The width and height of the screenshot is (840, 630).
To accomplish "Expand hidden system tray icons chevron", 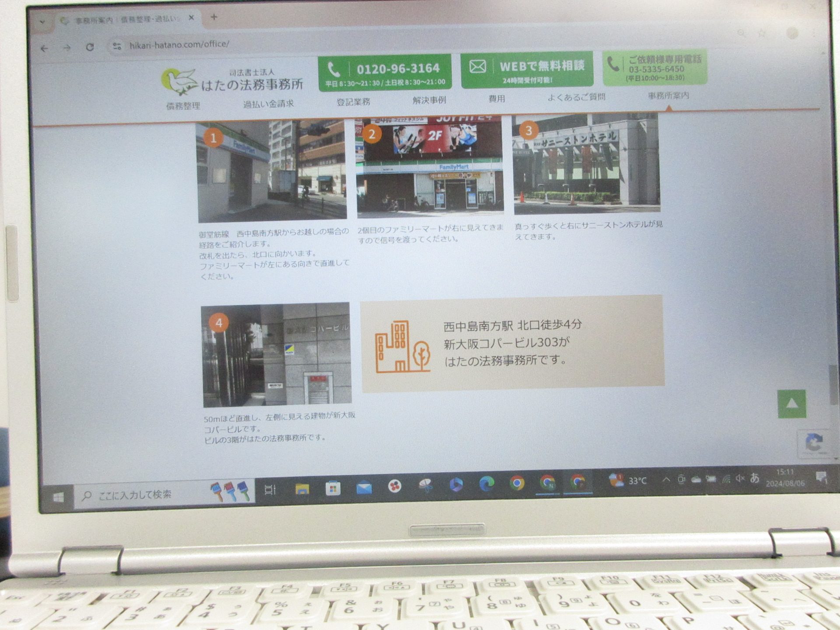I will (x=666, y=479).
